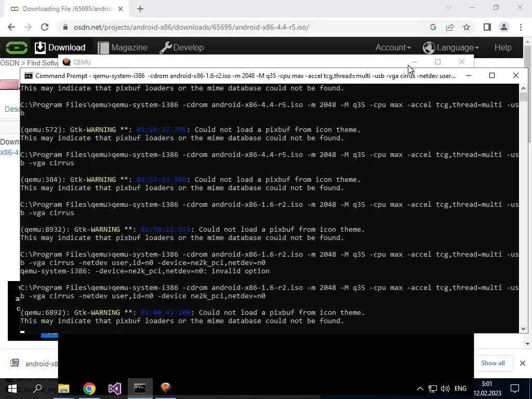Click the Chrome back arrow
This screenshot has width=532, height=399.
pyautogui.click(x=11, y=27)
